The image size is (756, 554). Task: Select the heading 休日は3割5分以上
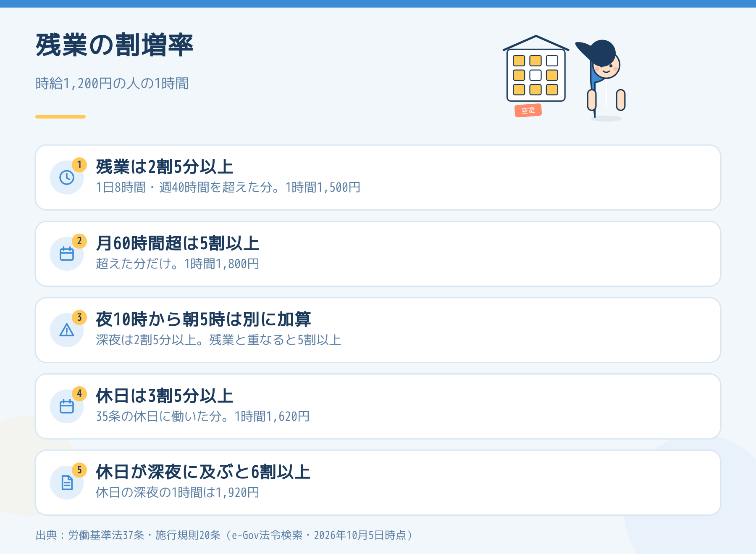pos(165,396)
